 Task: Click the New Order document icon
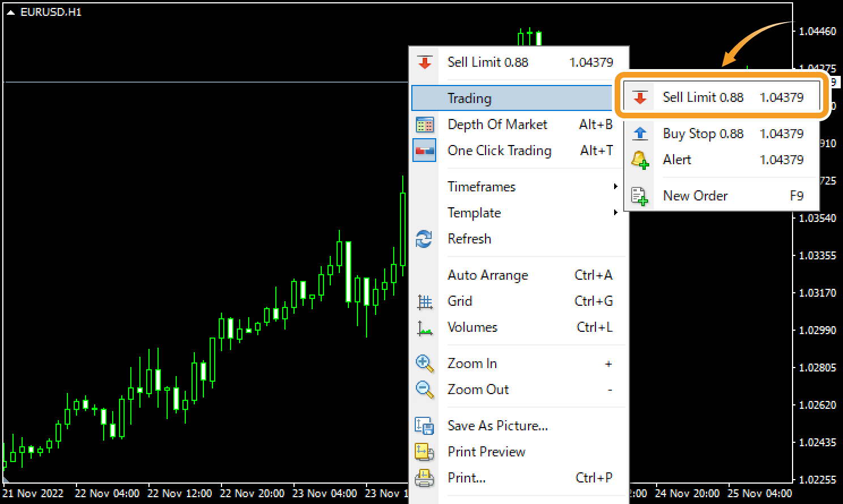tap(640, 195)
